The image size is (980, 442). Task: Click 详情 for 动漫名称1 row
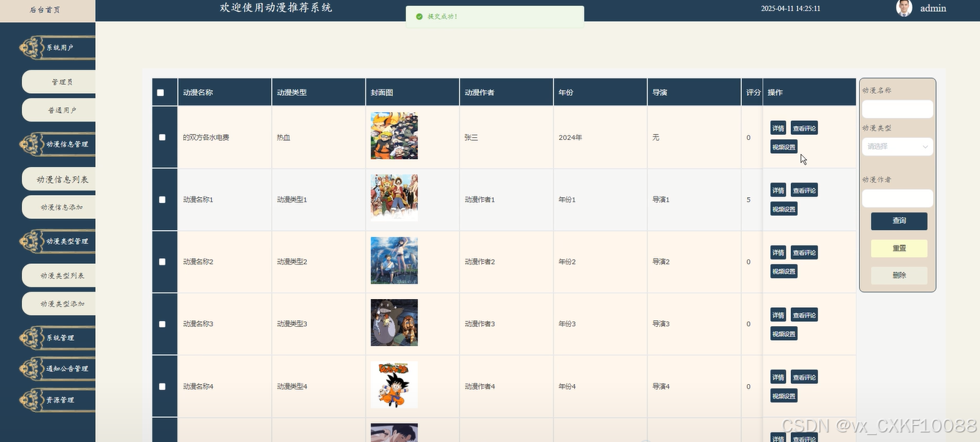coord(778,191)
